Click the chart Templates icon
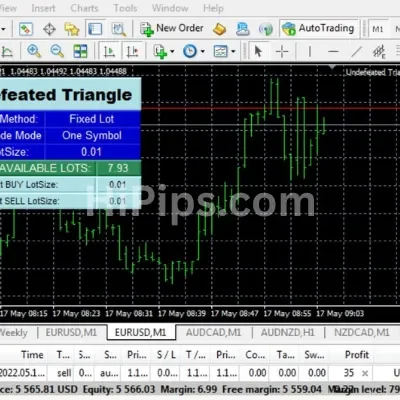Screen dimensions: 400x400 point(221,51)
